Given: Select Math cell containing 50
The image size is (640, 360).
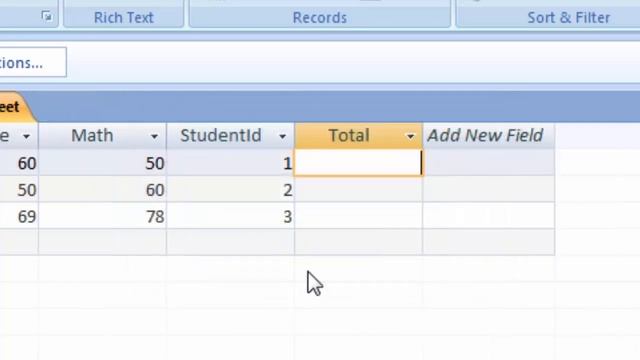Looking at the screenshot, I should 102,163.
